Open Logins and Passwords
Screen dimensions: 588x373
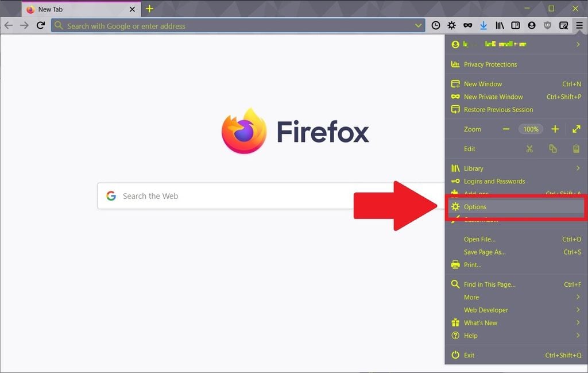(516, 181)
